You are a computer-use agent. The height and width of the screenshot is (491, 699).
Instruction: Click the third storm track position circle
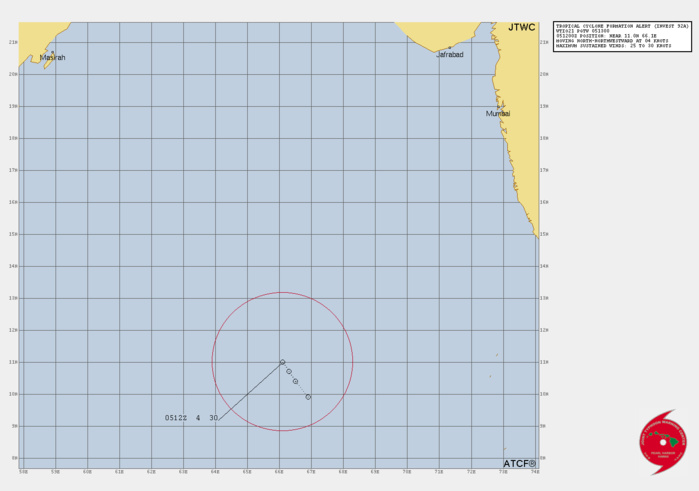tap(295, 381)
